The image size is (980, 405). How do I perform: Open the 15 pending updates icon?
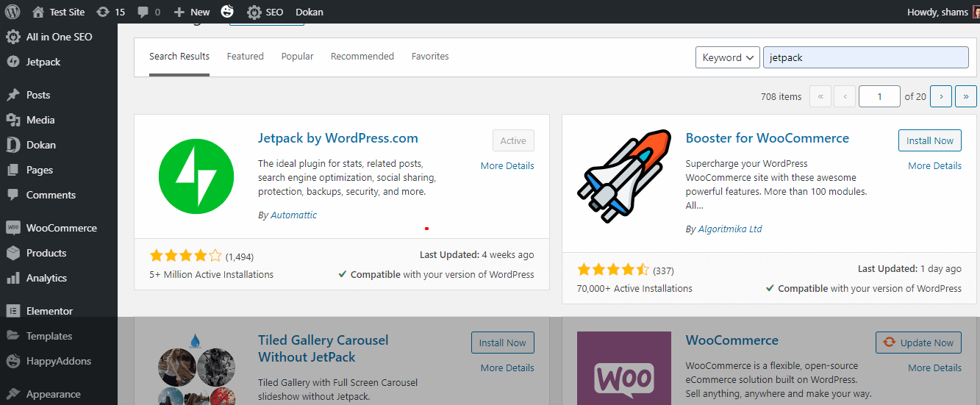[x=104, y=12]
